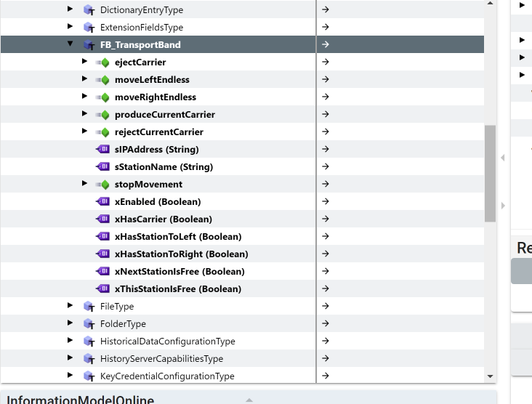Click the arrow in the moveRightEndless row
Viewport: 532px width, 404px height.
pyautogui.click(x=326, y=97)
